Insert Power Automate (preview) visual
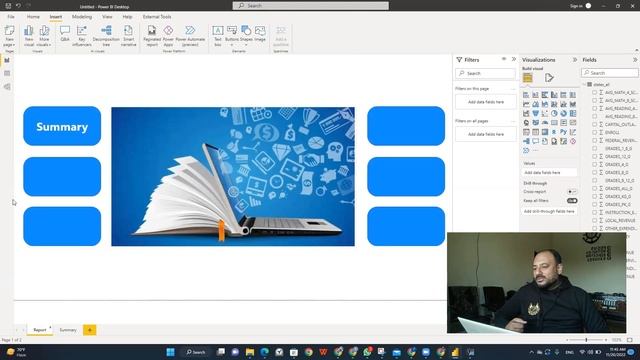This screenshot has width=640, height=360. pos(190,36)
